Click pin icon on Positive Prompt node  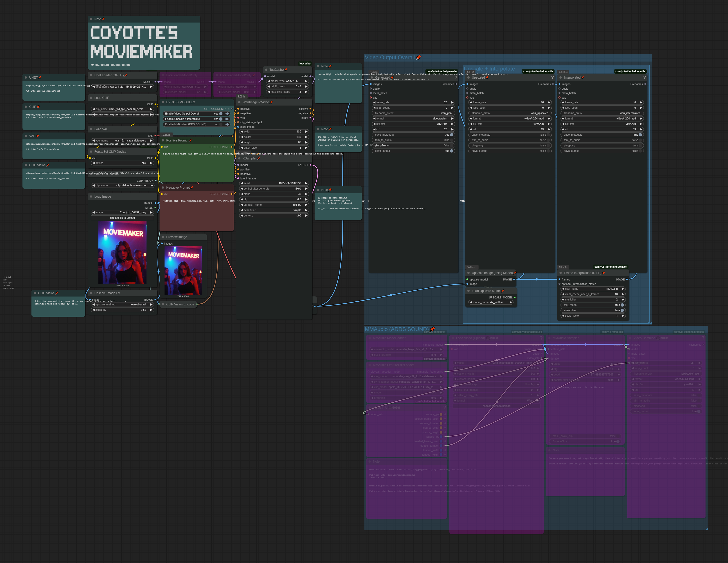pos(190,141)
